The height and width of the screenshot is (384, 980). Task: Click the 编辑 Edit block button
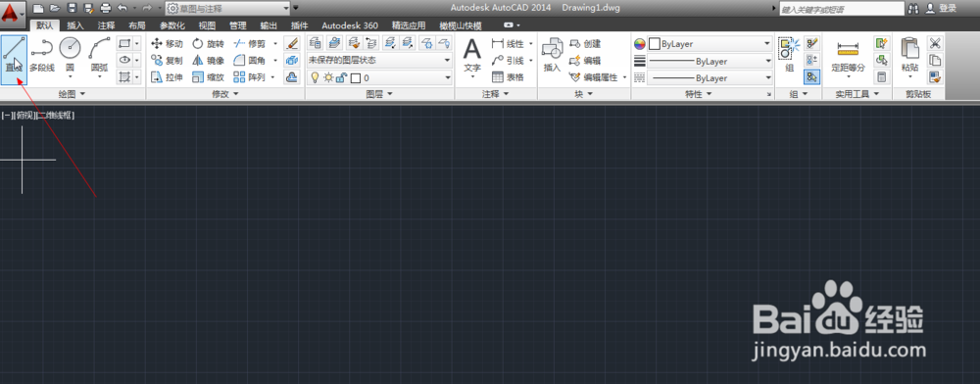(x=585, y=61)
